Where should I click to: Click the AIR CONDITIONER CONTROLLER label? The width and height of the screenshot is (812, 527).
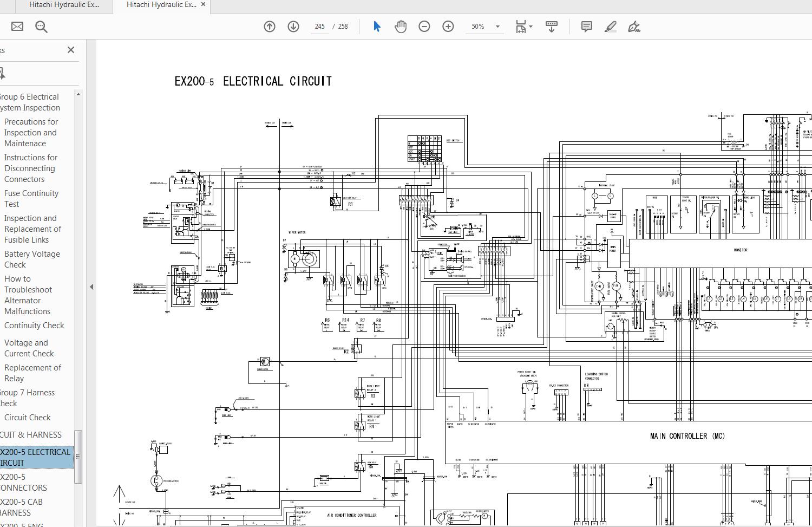tap(352, 515)
